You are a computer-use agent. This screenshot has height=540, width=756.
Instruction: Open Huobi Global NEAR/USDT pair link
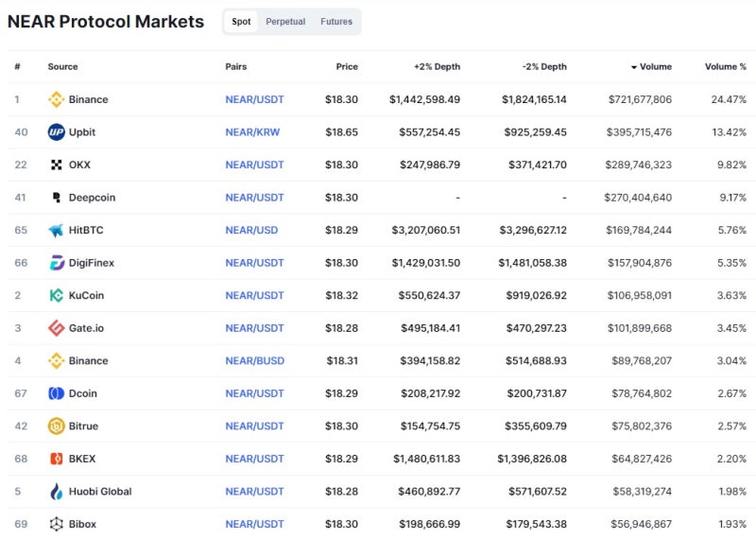(x=254, y=492)
